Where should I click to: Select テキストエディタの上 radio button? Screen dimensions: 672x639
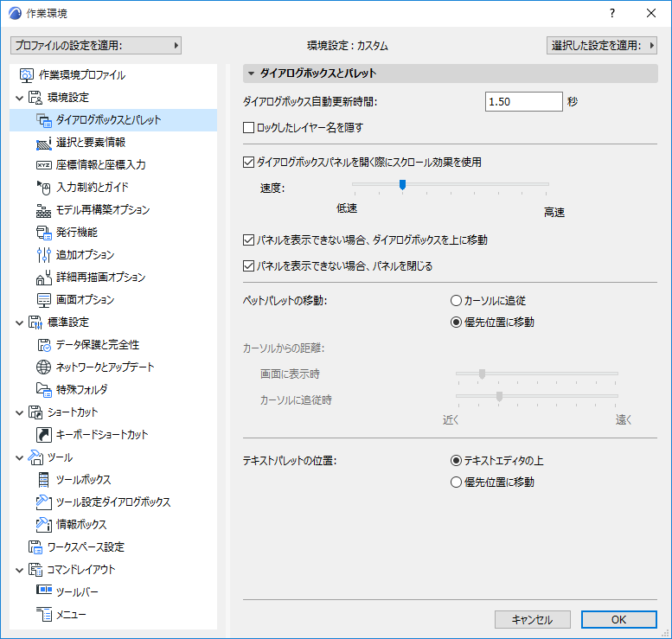(456, 461)
